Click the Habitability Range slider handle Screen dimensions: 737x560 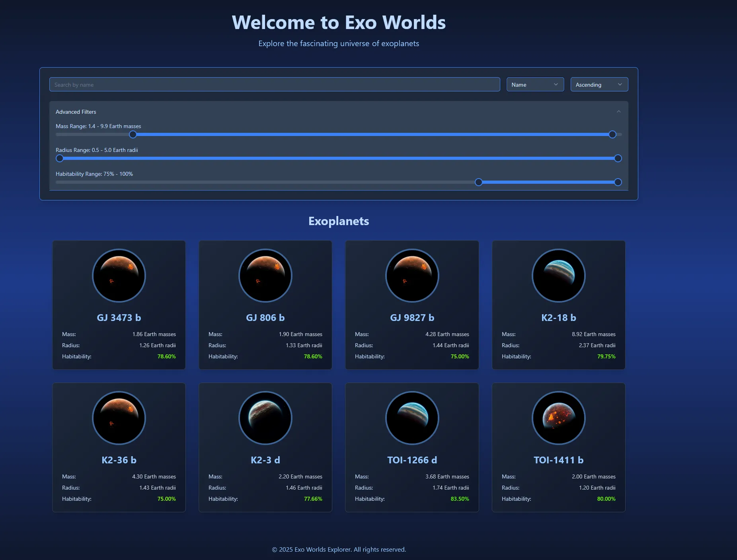click(479, 182)
